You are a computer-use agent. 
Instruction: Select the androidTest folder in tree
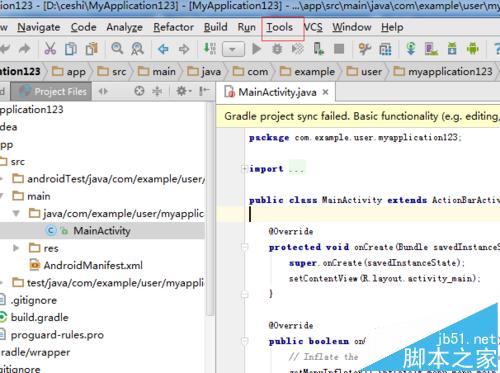tap(108, 179)
